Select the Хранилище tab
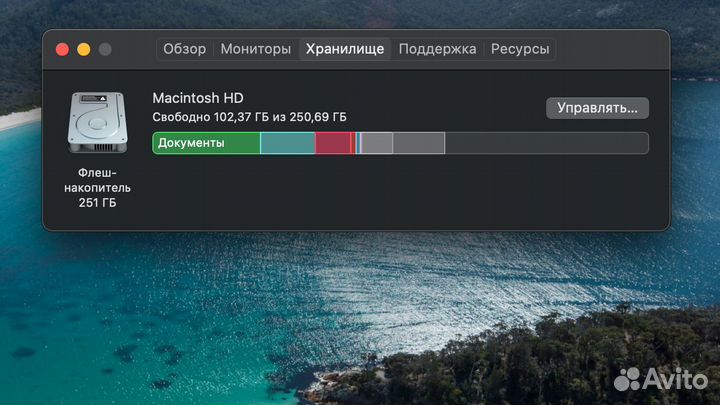The image size is (720, 405). click(345, 49)
